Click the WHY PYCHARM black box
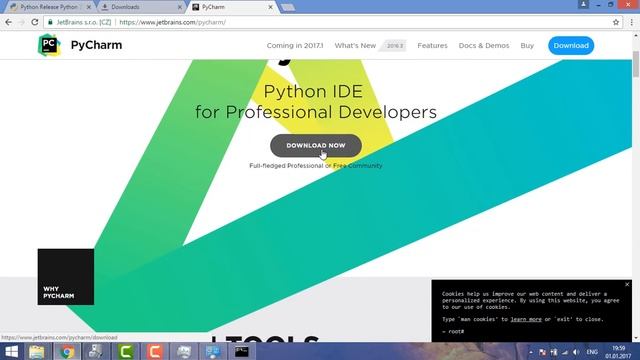This screenshot has width=640, height=360. point(66,277)
